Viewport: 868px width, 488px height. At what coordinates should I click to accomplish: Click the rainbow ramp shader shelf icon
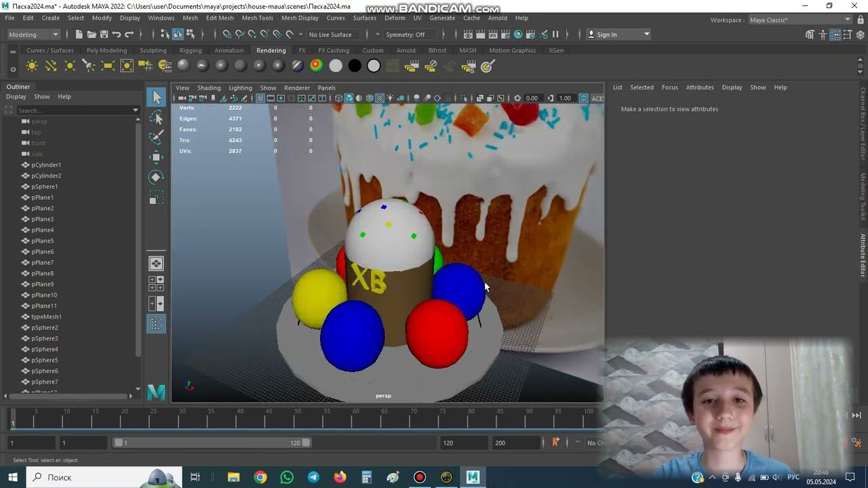tap(316, 66)
